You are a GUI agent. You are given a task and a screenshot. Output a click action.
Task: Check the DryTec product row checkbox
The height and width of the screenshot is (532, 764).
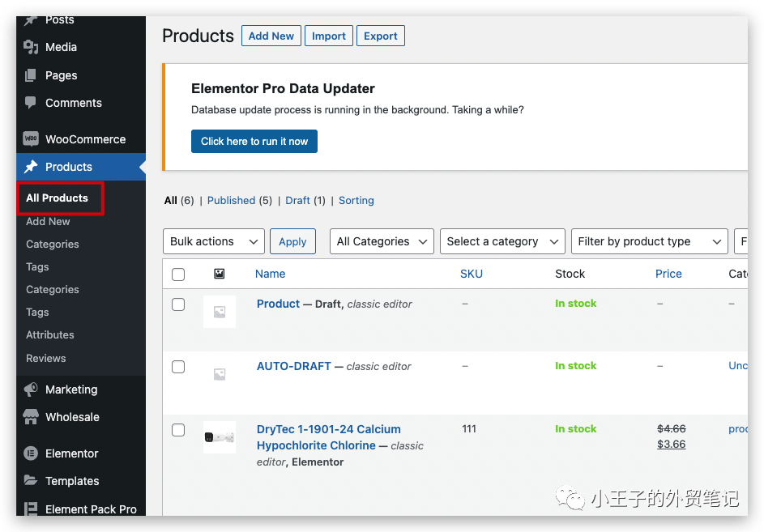pos(178,430)
